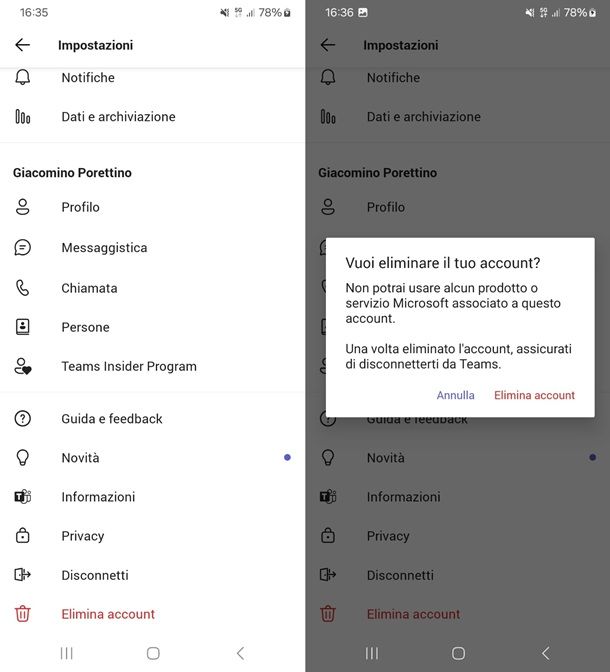This screenshot has height=672, width=610.
Task: Open Android recent apps button
Action: pos(67,653)
